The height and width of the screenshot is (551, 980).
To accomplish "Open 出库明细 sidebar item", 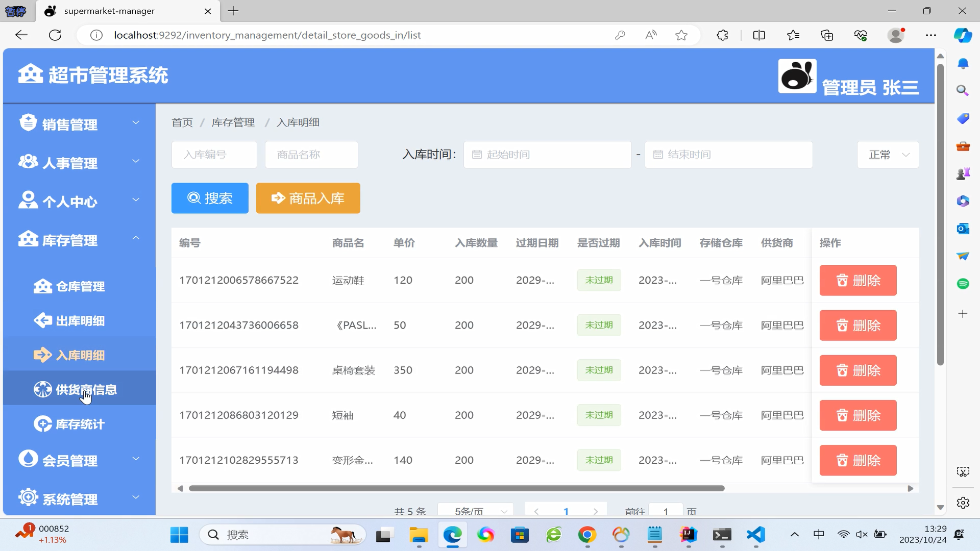I will 80,321.
